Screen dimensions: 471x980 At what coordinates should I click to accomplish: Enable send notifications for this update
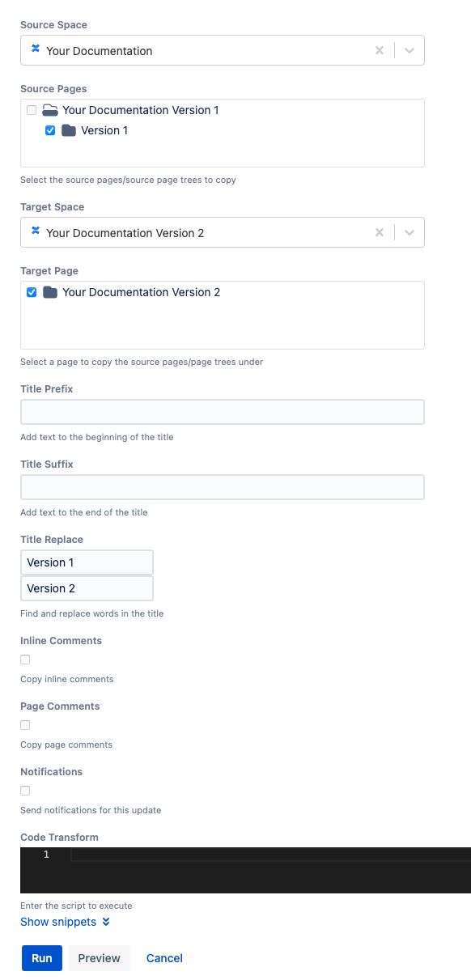(25, 791)
